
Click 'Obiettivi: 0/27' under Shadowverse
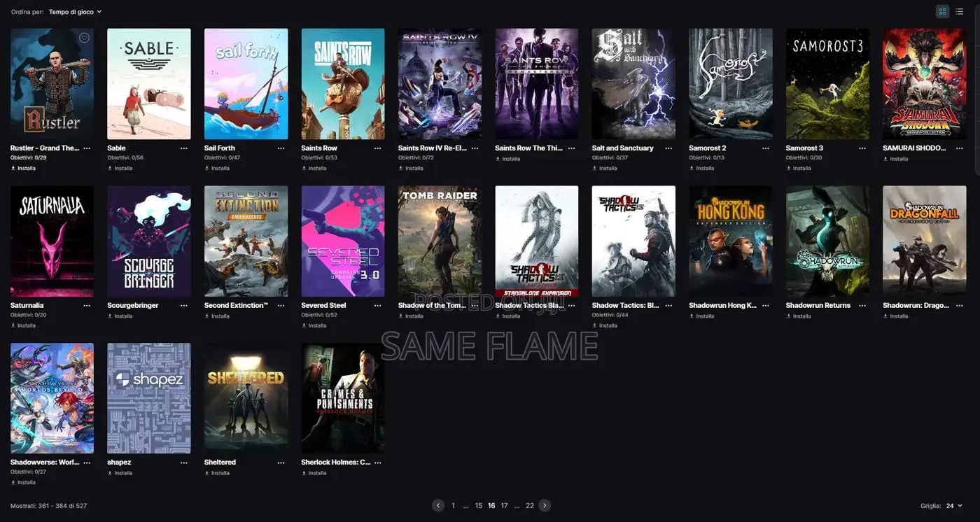pos(28,472)
